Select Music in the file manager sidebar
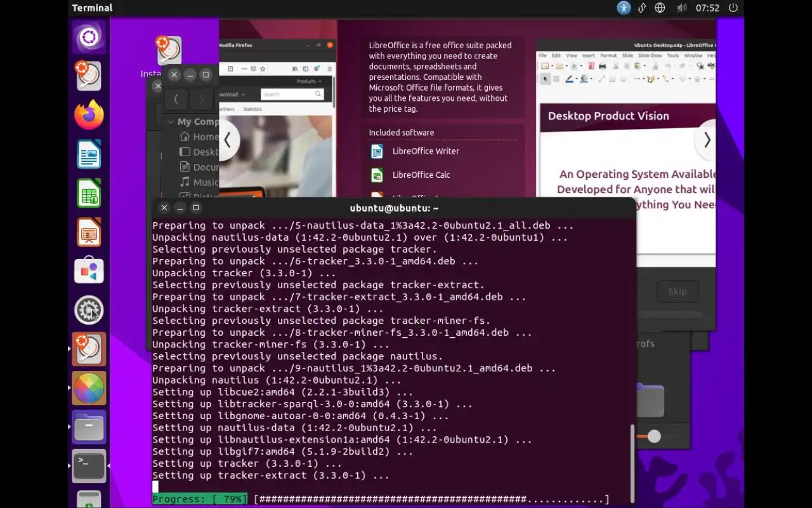812x508 pixels. coord(199,182)
